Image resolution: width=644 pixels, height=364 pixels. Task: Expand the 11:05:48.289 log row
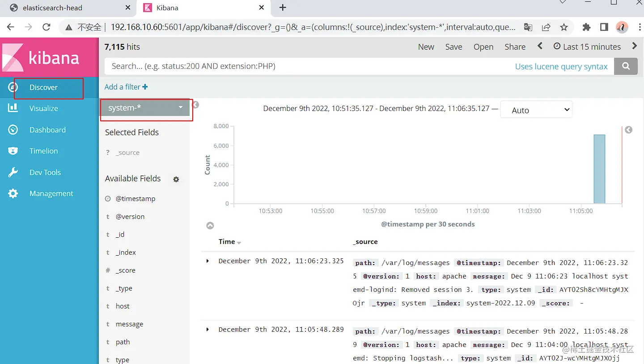208,330
